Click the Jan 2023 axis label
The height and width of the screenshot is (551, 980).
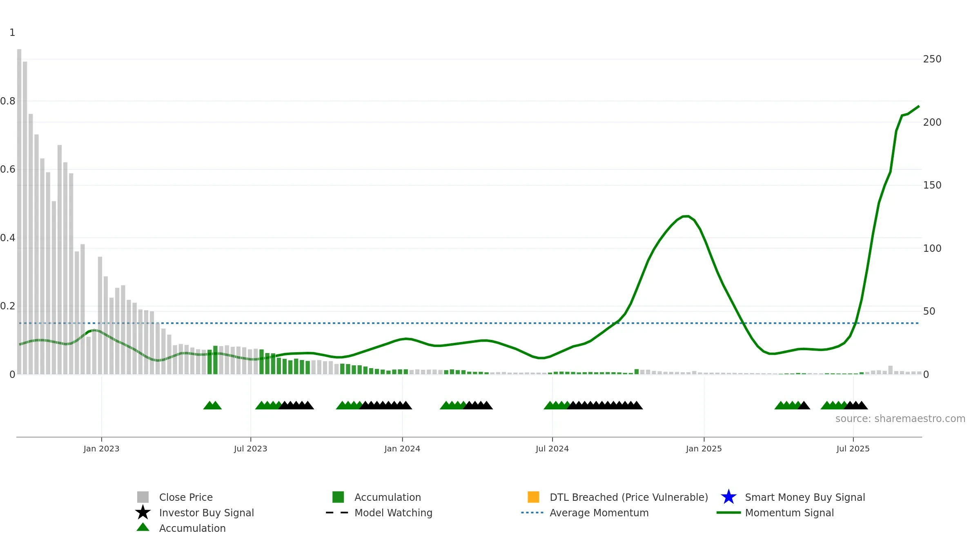(x=101, y=449)
